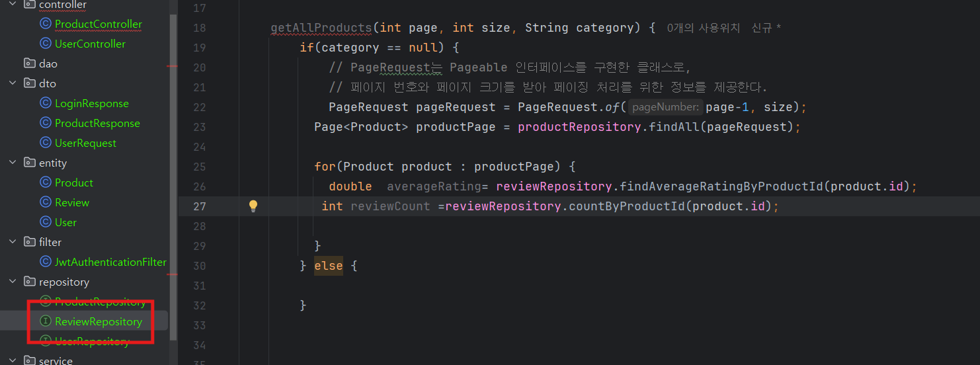Click the else keyword

pos(329,266)
